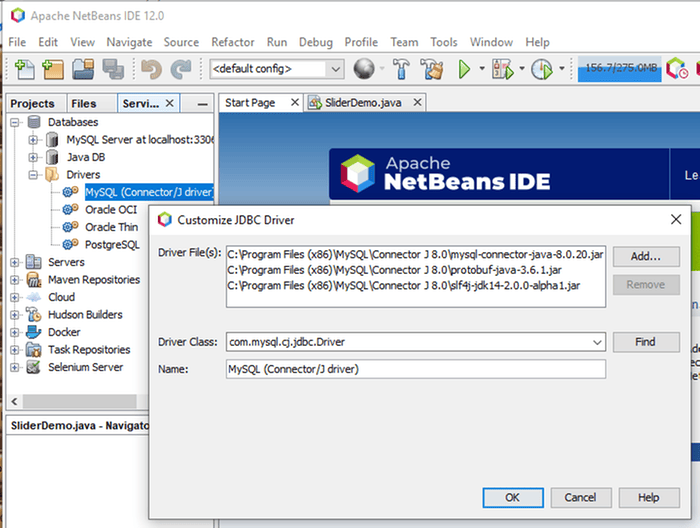The height and width of the screenshot is (528, 700).
Task: Minimize the Services panel group
Action: tap(202, 104)
